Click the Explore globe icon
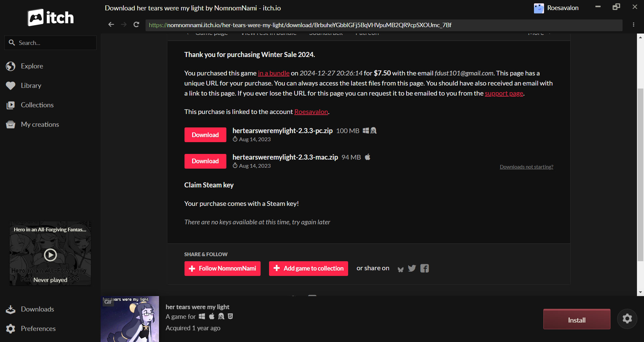 pos(11,66)
